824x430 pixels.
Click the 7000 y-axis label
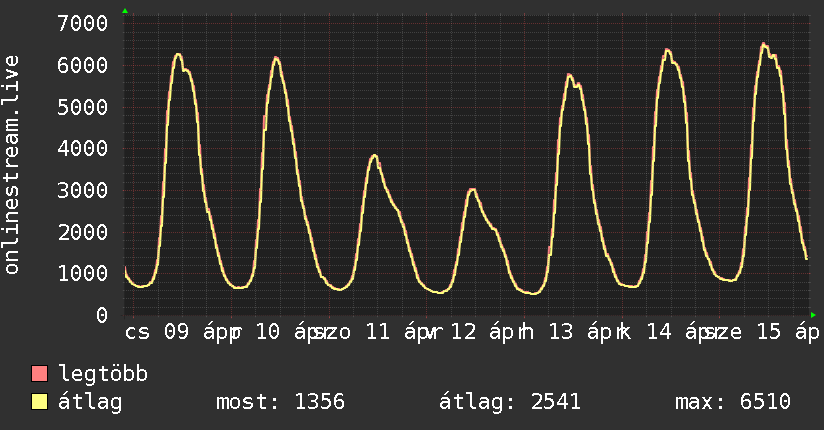click(83, 23)
